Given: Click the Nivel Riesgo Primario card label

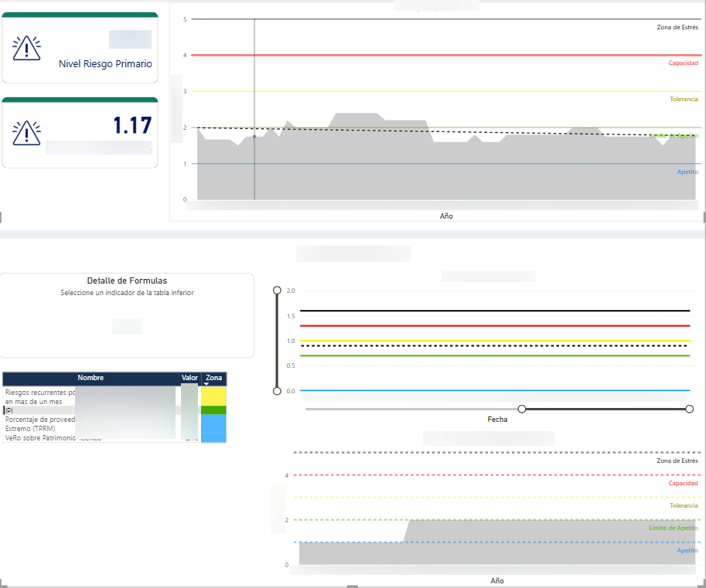Looking at the screenshot, I should 105,64.
